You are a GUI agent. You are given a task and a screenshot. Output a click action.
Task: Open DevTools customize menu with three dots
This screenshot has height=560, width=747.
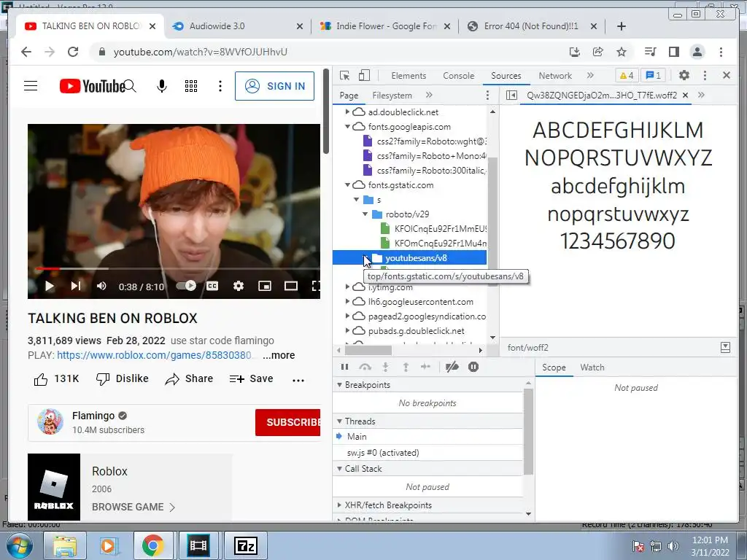pyautogui.click(x=705, y=75)
